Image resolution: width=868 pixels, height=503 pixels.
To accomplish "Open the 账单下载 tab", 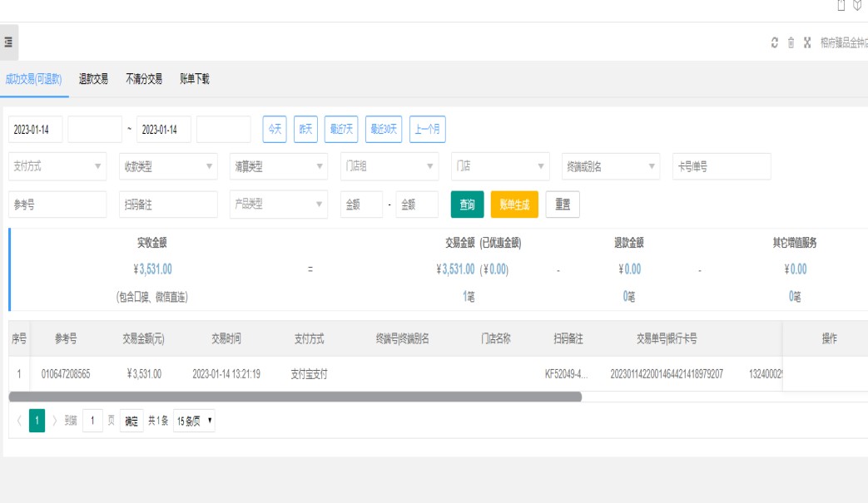I will point(195,79).
